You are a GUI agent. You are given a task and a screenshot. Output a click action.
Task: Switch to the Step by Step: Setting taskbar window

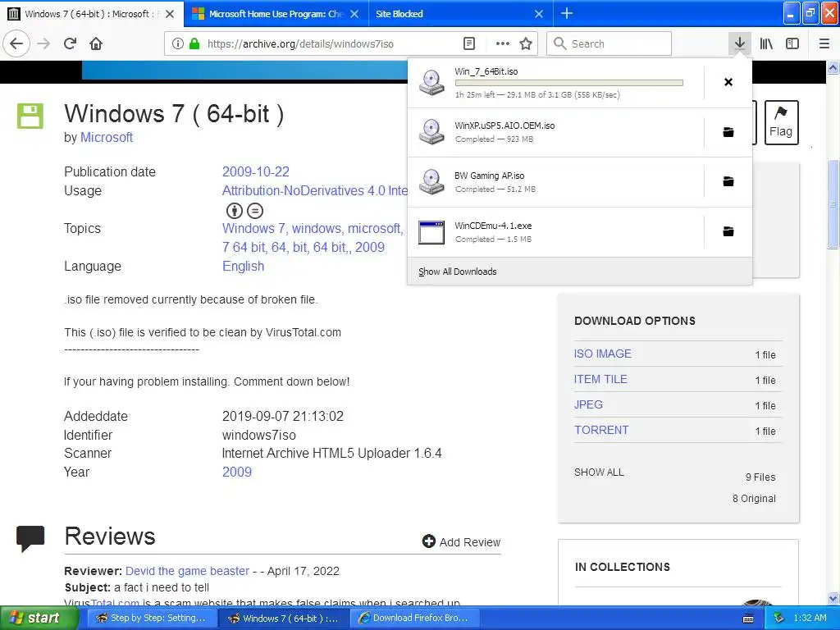click(151, 619)
